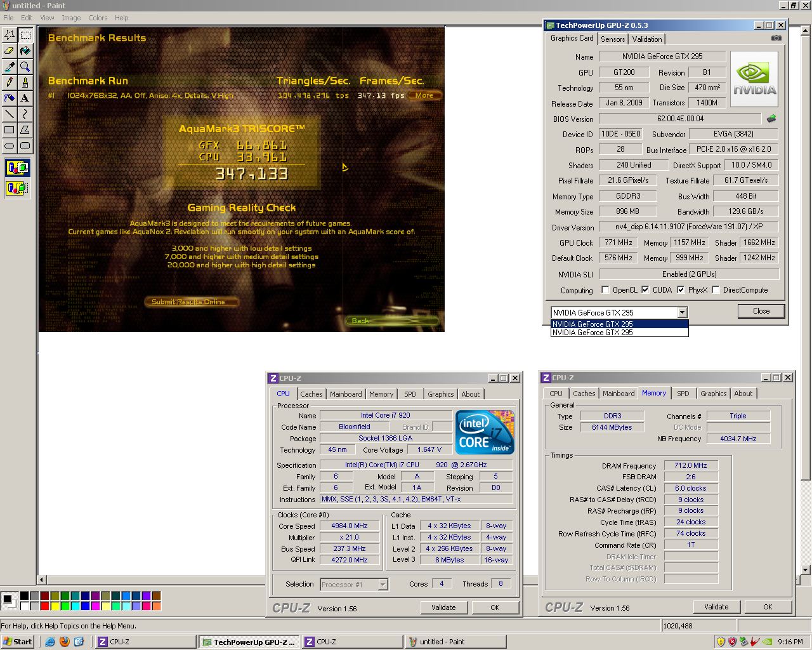Select the Polygon shape tool
The height and width of the screenshot is (650, 812).
[x=25, y=130]
